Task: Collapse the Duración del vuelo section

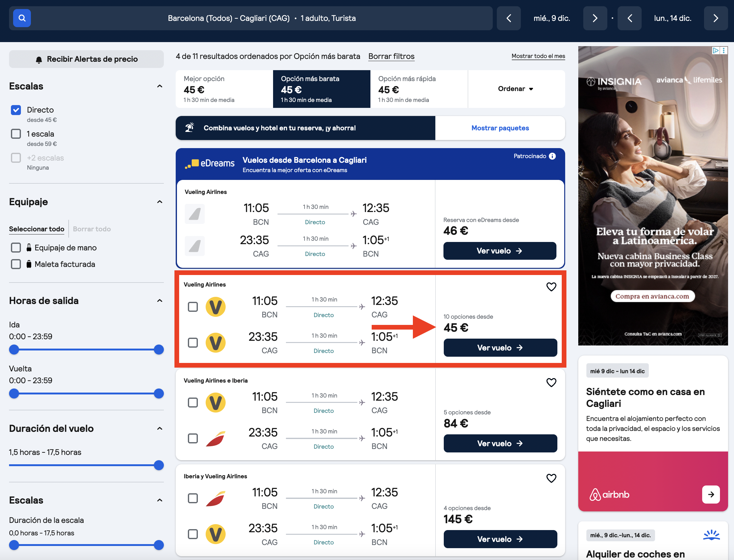Action: (x=160, y=429)
